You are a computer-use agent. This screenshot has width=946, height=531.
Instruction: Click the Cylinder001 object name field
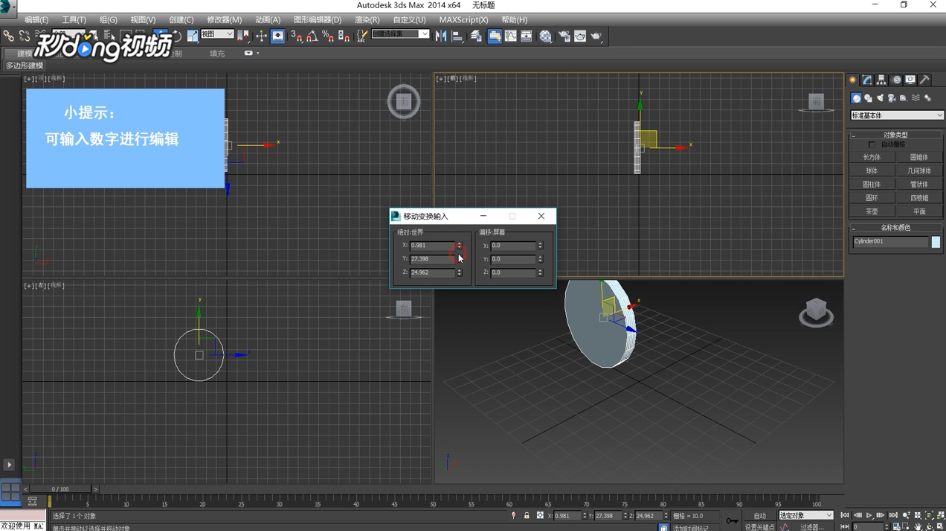[890, 241]
